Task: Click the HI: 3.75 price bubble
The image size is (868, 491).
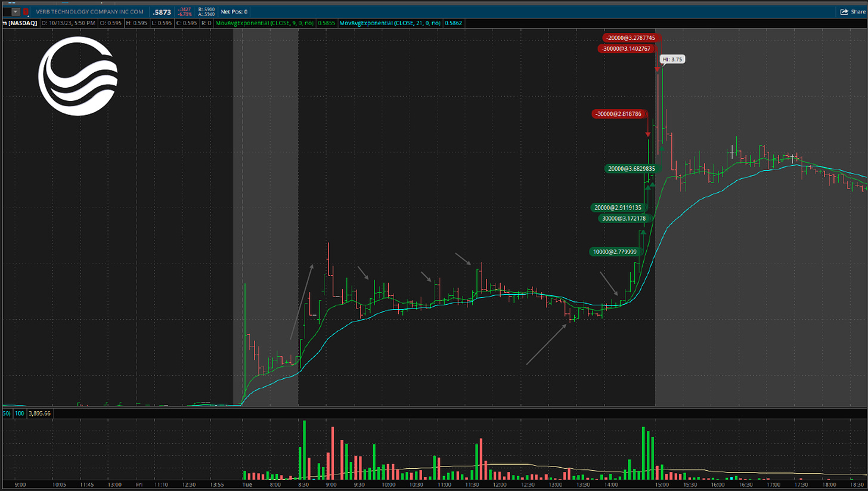Action: pos(672,60)
